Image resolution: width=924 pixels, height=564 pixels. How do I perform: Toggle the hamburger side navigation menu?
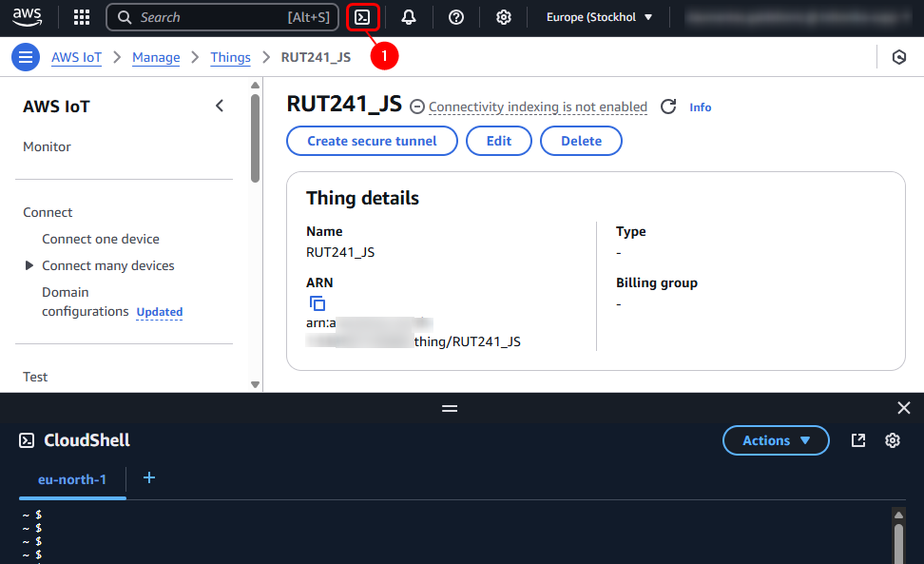pyautogui.click(x=26, y=57)
